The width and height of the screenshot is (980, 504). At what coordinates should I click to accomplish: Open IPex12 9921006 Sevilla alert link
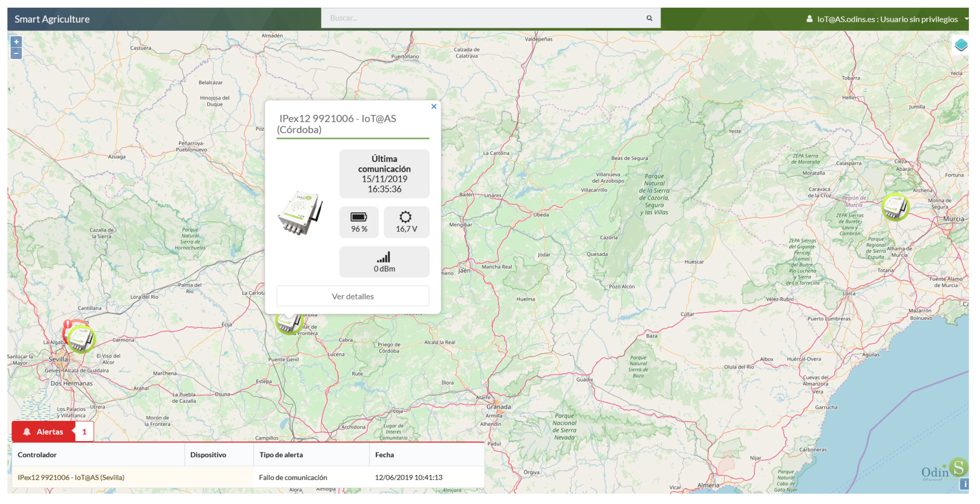[x=71, y=477]
